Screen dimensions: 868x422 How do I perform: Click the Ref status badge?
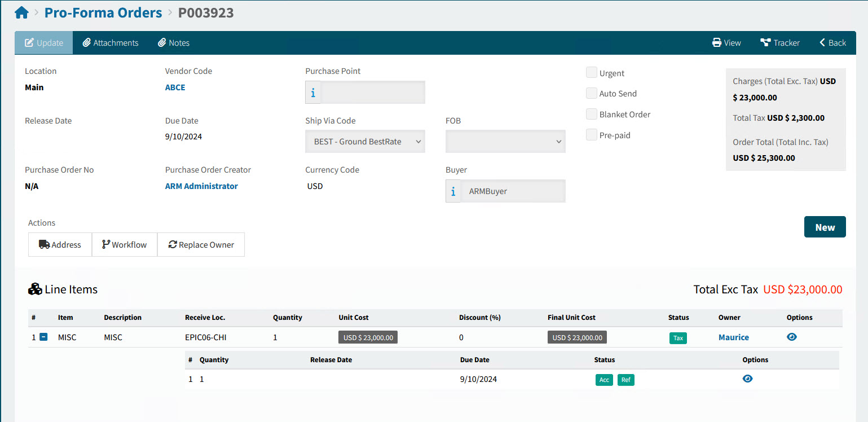click(625, 380)
